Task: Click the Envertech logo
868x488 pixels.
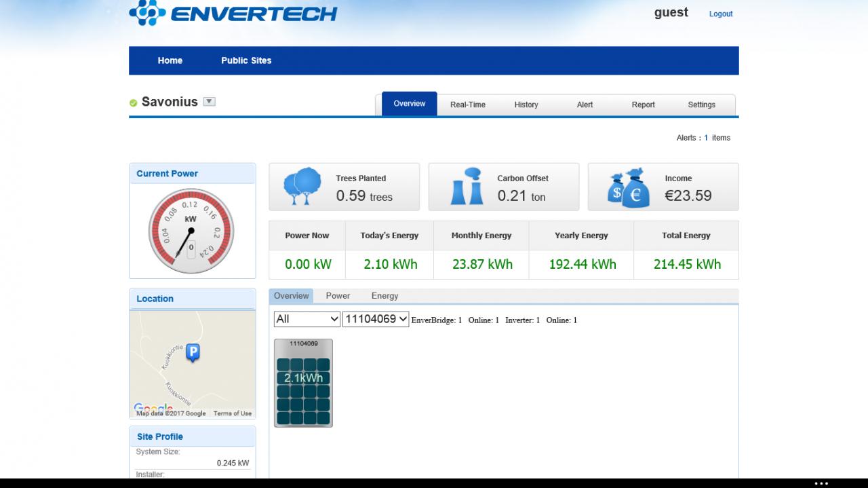Action: click(x=233, y=14)
